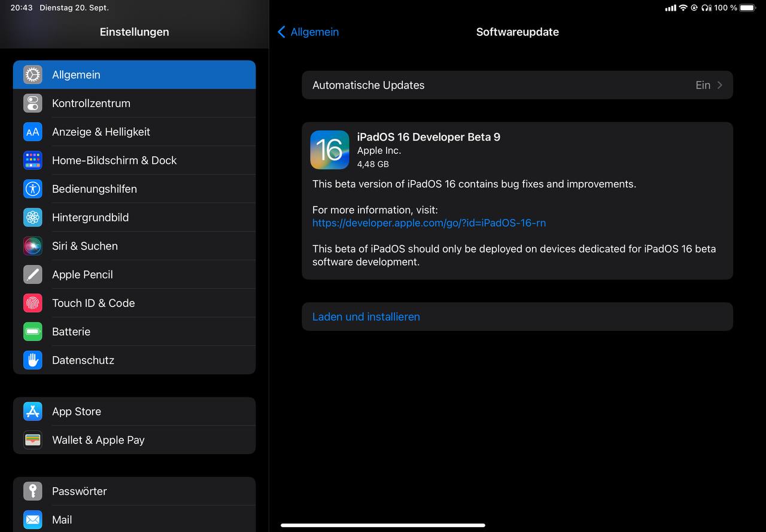766x532 pixels.
Task: Tap the Mail envelope icon
Action: point(33,519)
